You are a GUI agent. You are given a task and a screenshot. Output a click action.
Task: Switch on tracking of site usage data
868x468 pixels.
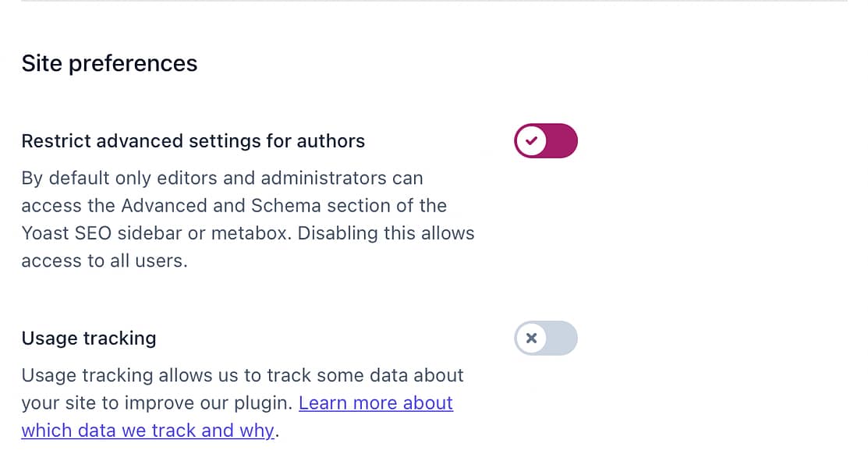545,338
